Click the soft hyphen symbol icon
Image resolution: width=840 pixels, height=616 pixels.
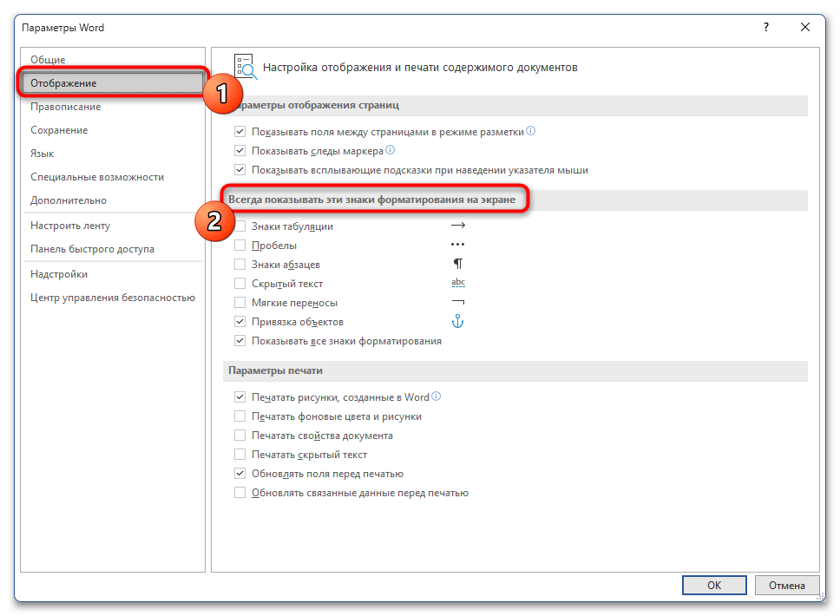(x=458, y=302)
